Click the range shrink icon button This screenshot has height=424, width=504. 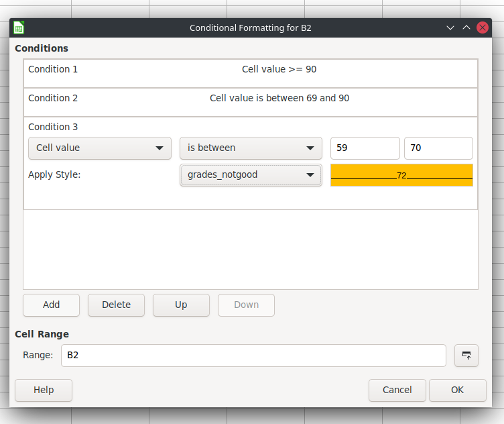pos(466,355)
